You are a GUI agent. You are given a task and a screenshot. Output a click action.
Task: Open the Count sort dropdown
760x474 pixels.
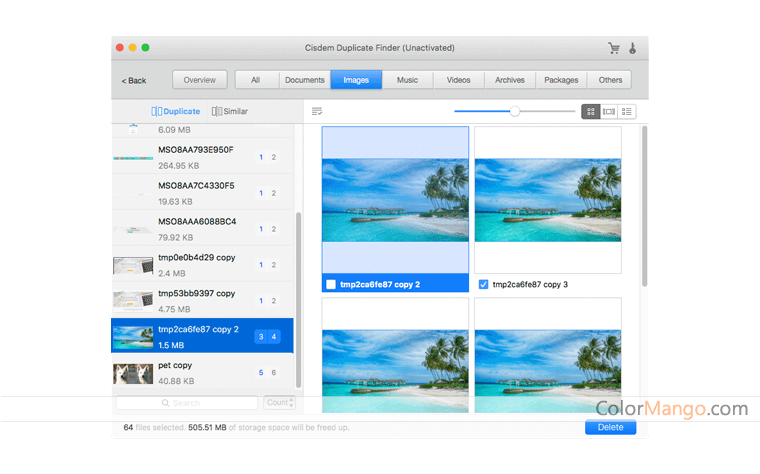point(279,403)
